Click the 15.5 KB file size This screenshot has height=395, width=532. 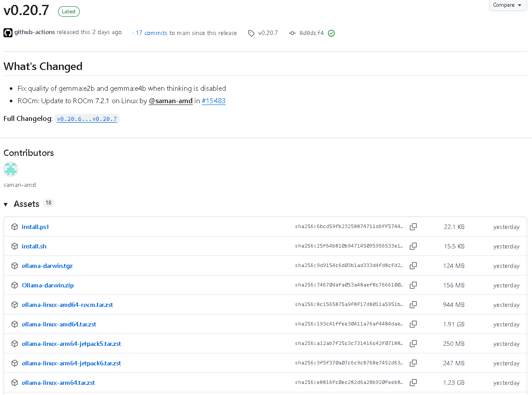click(x=454, y=246)
